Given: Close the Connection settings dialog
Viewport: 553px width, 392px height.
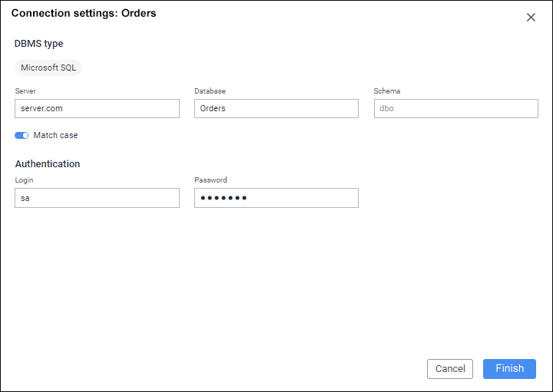Looking at the screenshot, I should [531, 17].
